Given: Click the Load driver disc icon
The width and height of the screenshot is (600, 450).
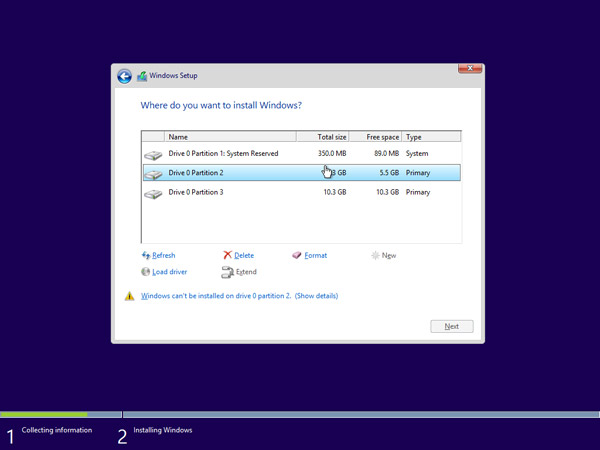Looking at the screenshot, I should click(146, 272).
